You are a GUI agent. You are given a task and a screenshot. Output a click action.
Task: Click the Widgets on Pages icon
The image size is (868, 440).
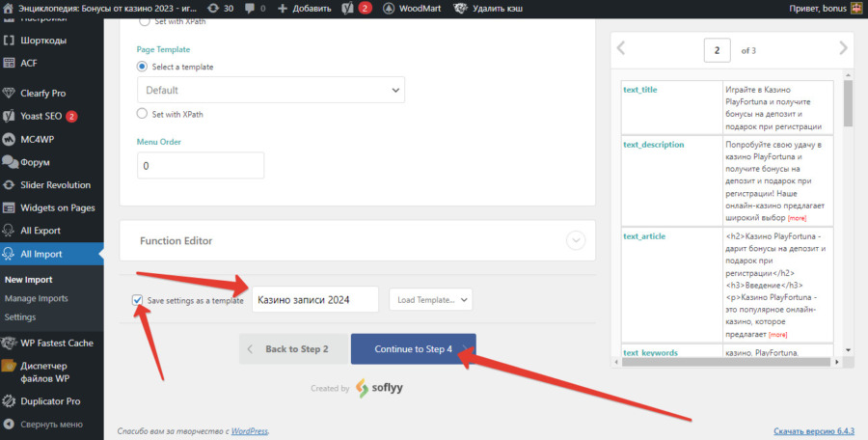tap(9, 207)
